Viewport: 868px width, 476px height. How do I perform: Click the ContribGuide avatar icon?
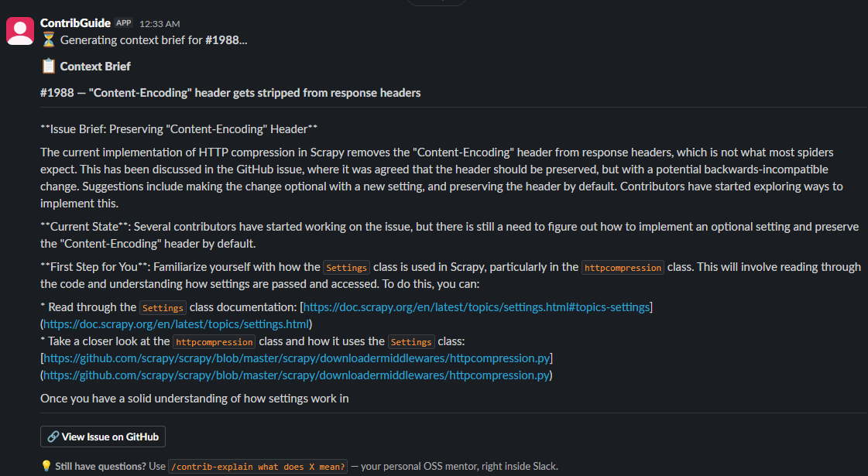[x=20, y=31]
